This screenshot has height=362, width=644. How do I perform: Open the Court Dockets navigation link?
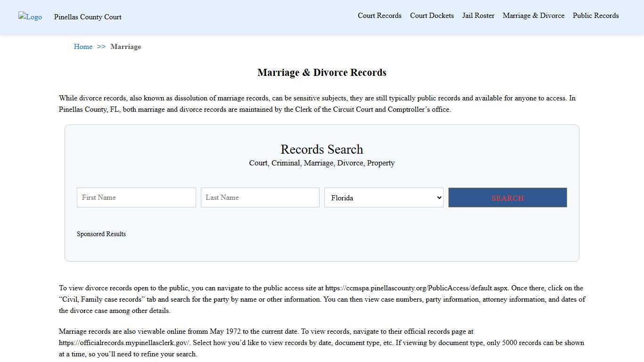point(431,16)
